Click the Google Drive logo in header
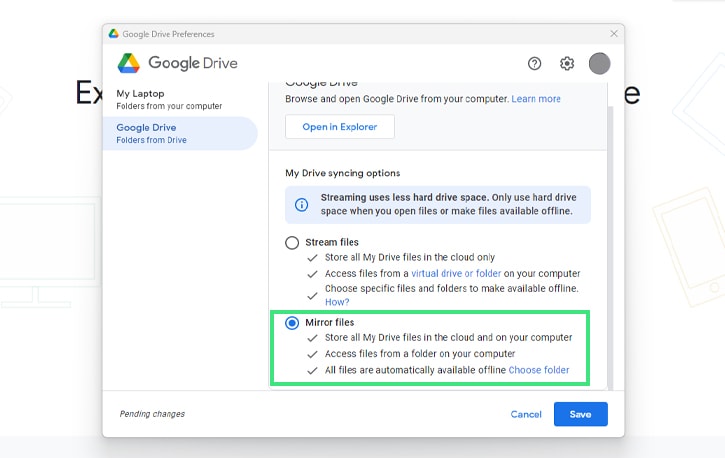This screenshot has height=458, width=725. click(x=178, y=63)
